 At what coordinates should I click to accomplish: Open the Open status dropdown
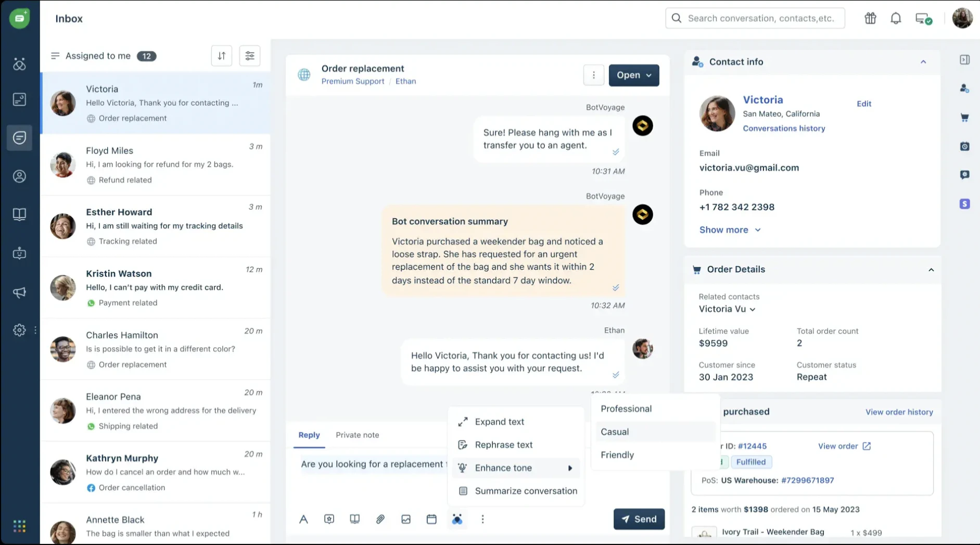[634, 75]
